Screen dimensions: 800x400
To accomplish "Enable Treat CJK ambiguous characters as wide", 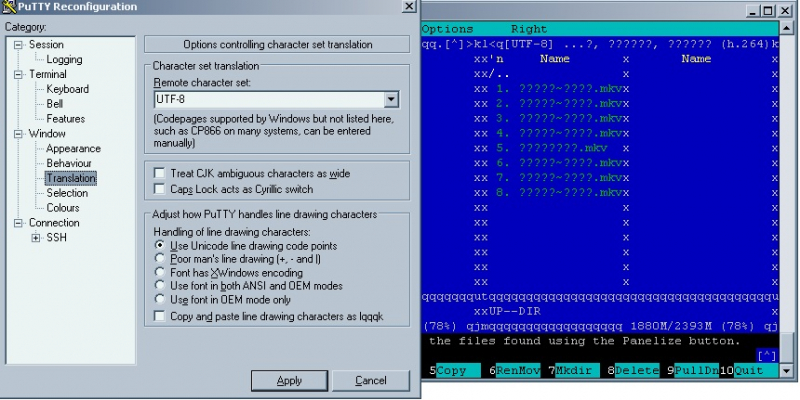I will click(x=159, y=173).
